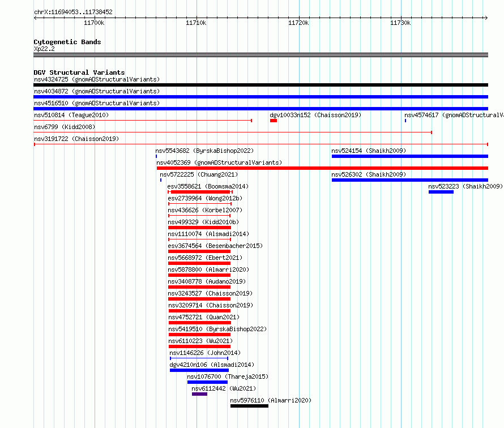
Task: Open variant label nsv4516510 (gnomADStructuralVariants)
Action: click(97, 103)
